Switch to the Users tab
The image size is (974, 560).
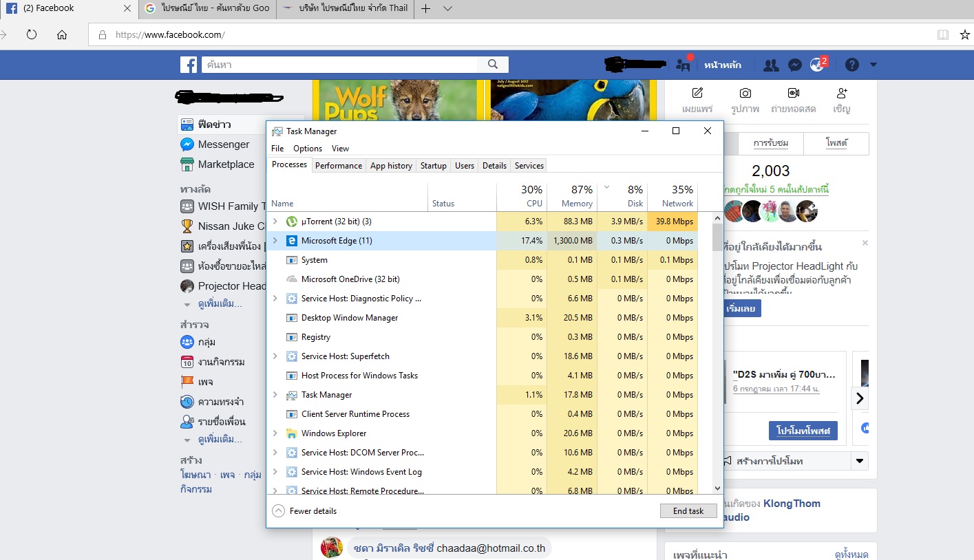click(465, 166)
